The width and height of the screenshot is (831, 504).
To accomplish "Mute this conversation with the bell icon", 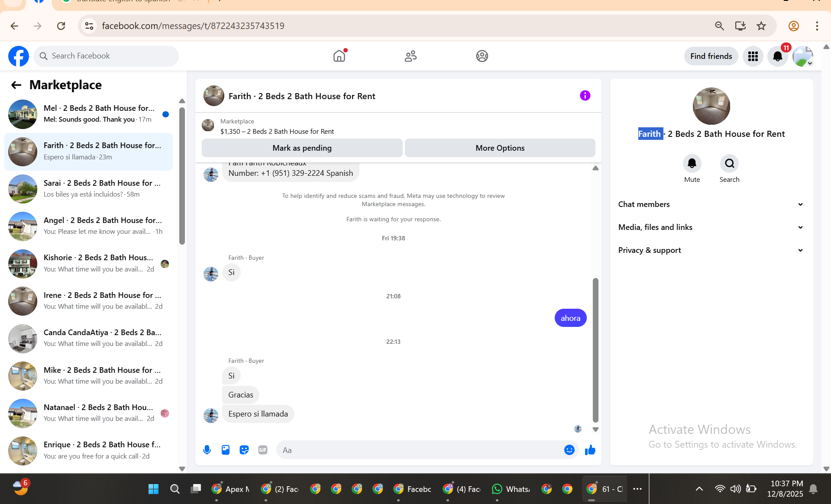I will pos(692,164).
